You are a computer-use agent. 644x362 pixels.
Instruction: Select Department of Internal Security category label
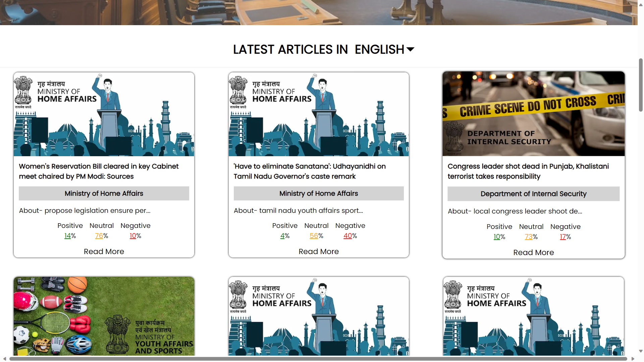533,194
